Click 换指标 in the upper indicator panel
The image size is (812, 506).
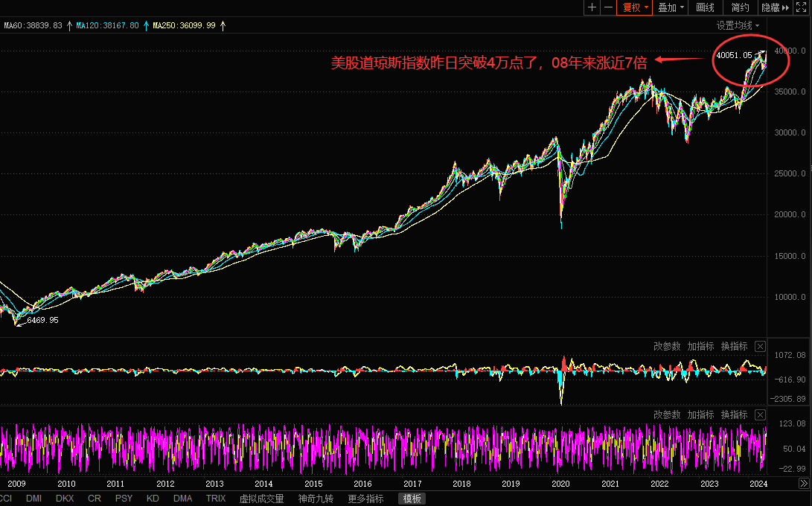(x=735, y=346)
